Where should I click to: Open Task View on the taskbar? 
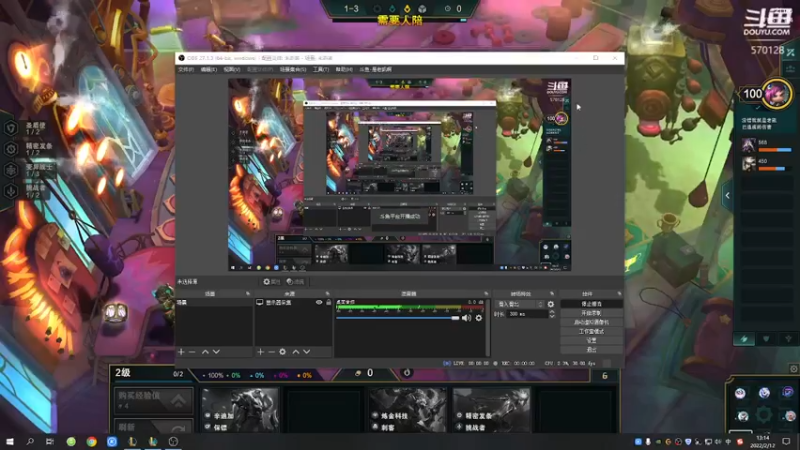[x=49, y=441]
